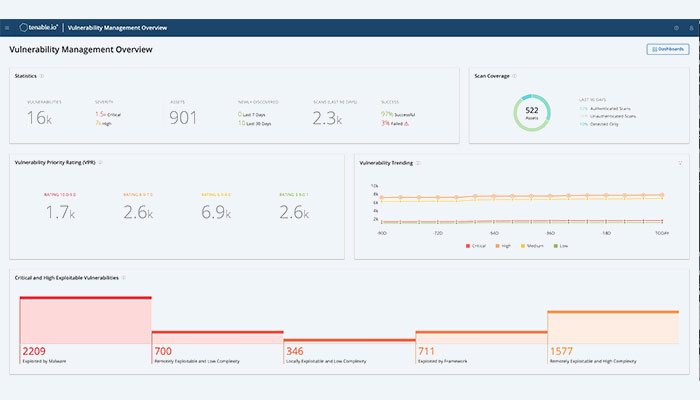Click the Tenable.io logo

pos(42,28)
